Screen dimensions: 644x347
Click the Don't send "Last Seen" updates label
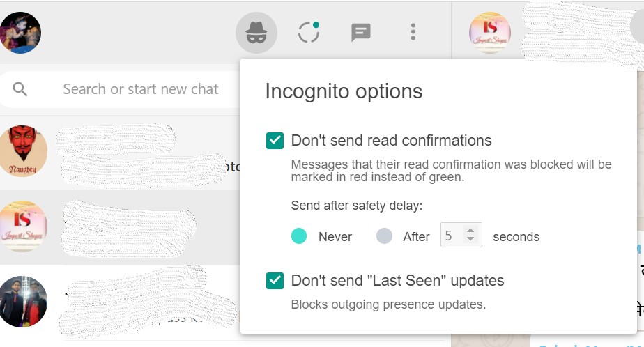pyautogui.click(x=397, y=281)
